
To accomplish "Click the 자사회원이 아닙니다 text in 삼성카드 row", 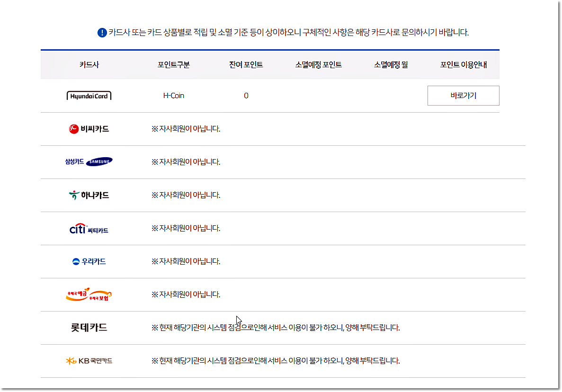I will click(x=186, y=161).
